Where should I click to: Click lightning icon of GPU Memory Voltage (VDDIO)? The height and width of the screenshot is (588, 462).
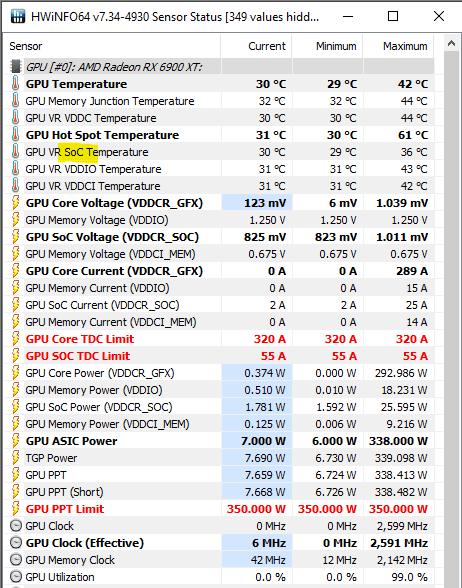(15, 220)
